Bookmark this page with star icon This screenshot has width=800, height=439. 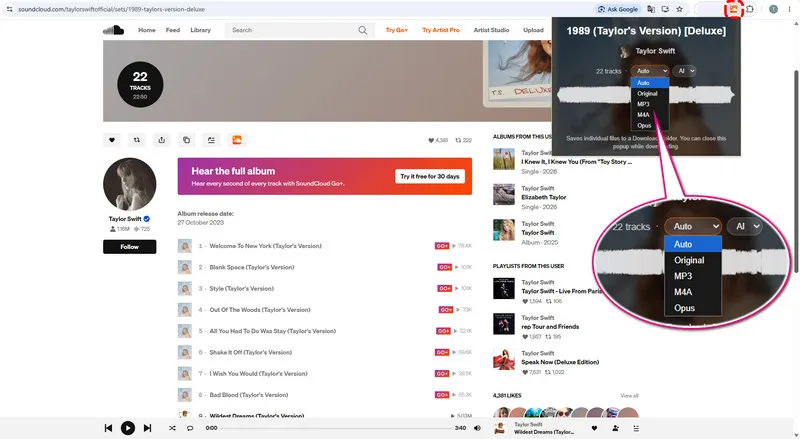pos(680,9)
